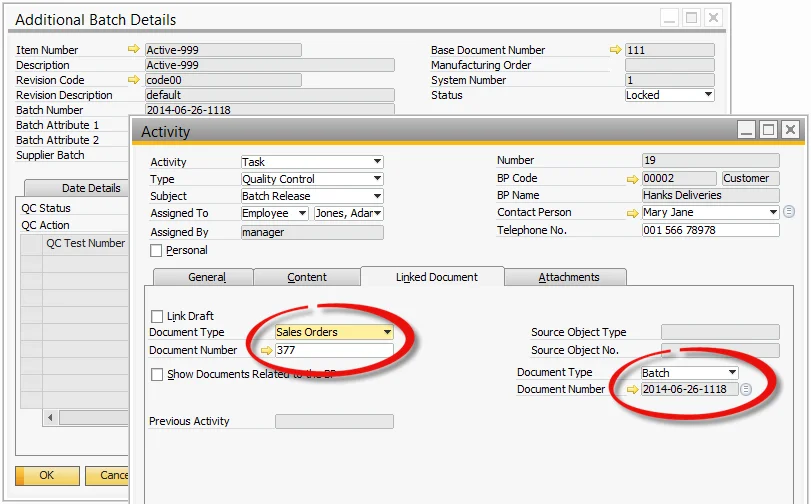Click the Assigned By manager field
This screenshot has height=504, width=811.
[x=312, y=232]
